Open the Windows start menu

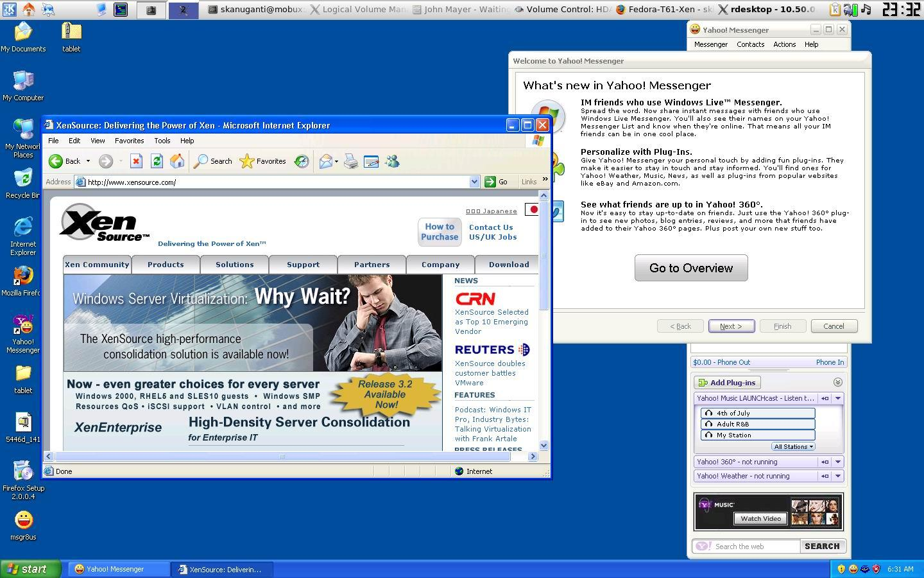(x=30, y=569)
